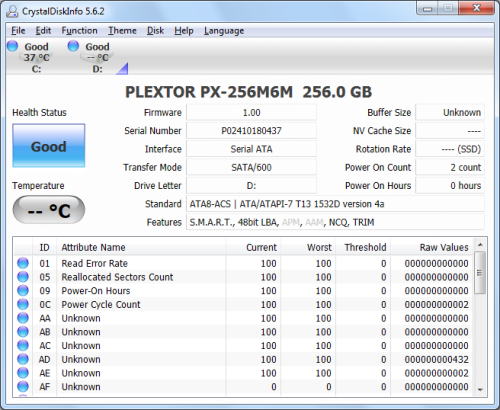Open the File menu
This screenshot has width=500, height=410.
click(x=18, y=31)
